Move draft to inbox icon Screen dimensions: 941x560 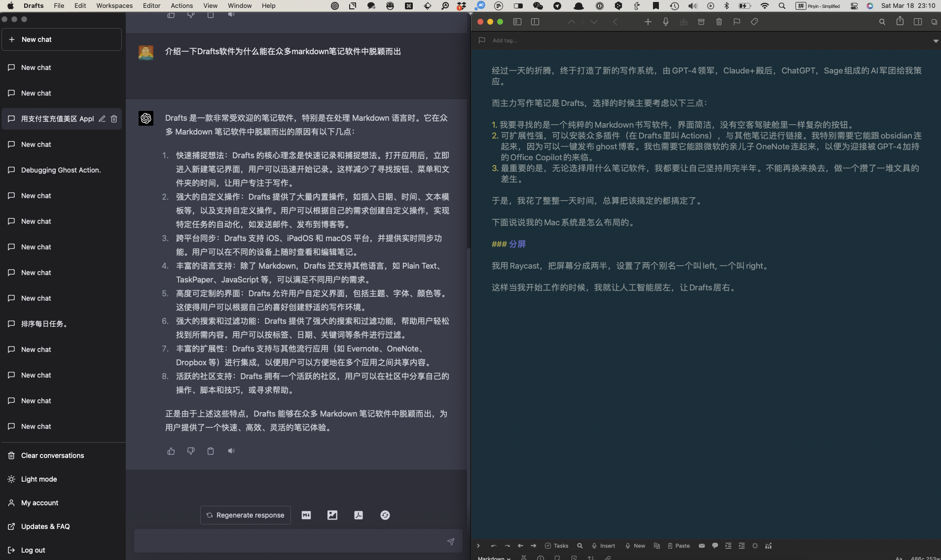(x=684, y=22)
